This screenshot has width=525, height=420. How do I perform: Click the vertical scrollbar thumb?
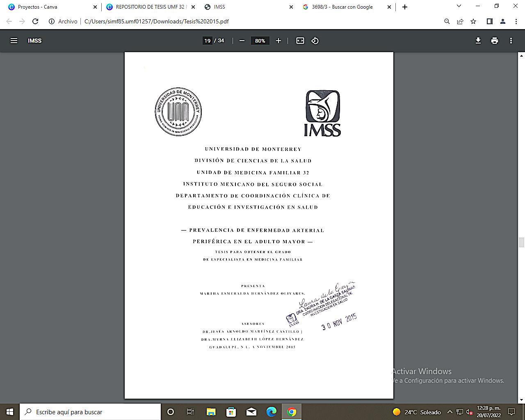point(522,242)
